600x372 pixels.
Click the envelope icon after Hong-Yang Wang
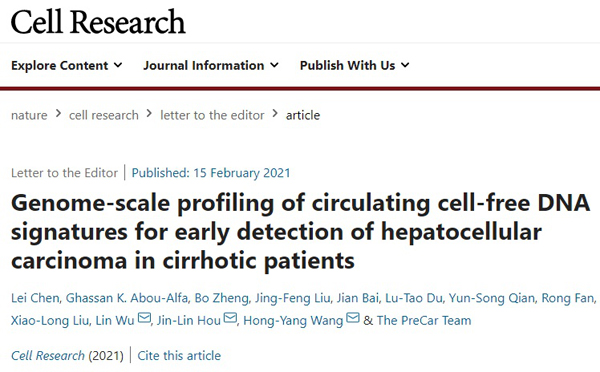tap(353, 318)
